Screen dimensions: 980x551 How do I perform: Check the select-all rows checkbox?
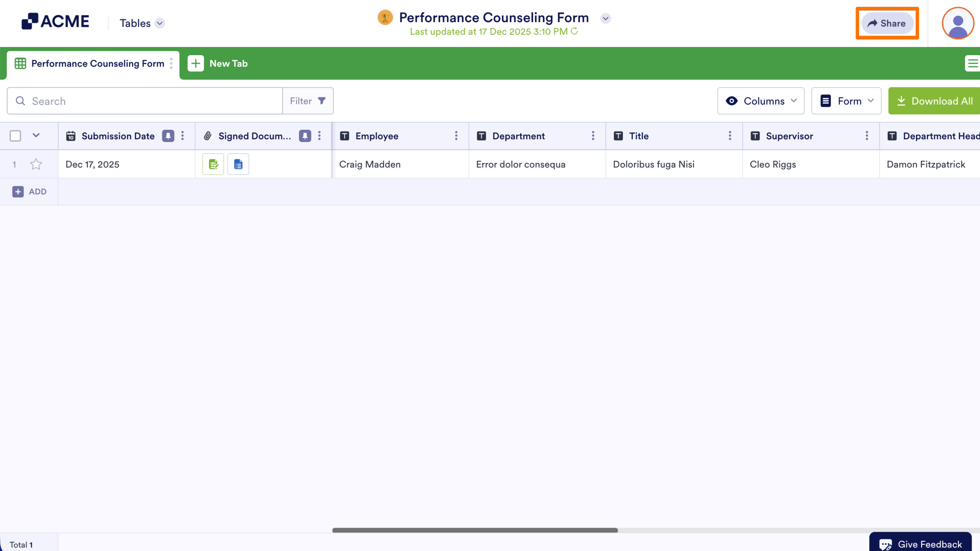point(15,136)
